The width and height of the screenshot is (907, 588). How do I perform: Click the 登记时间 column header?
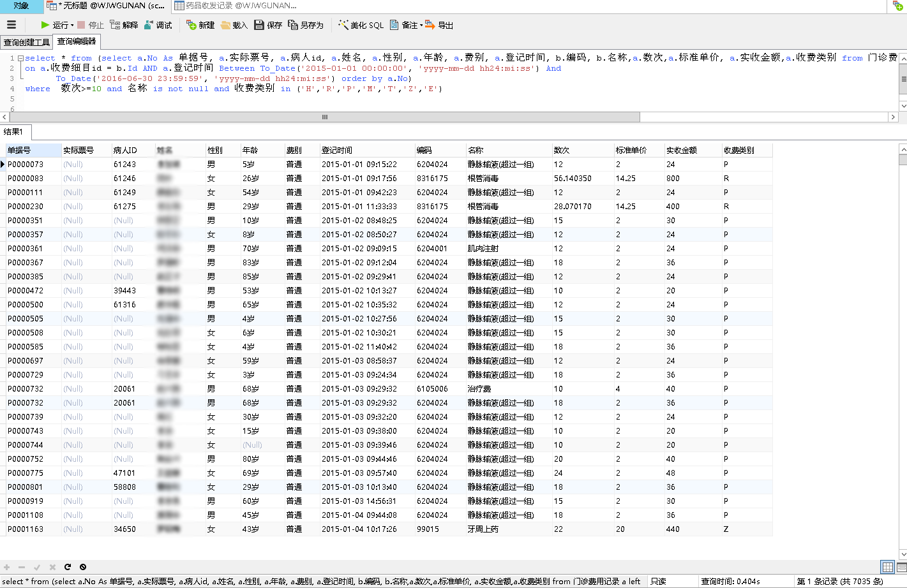click(336, 151)
